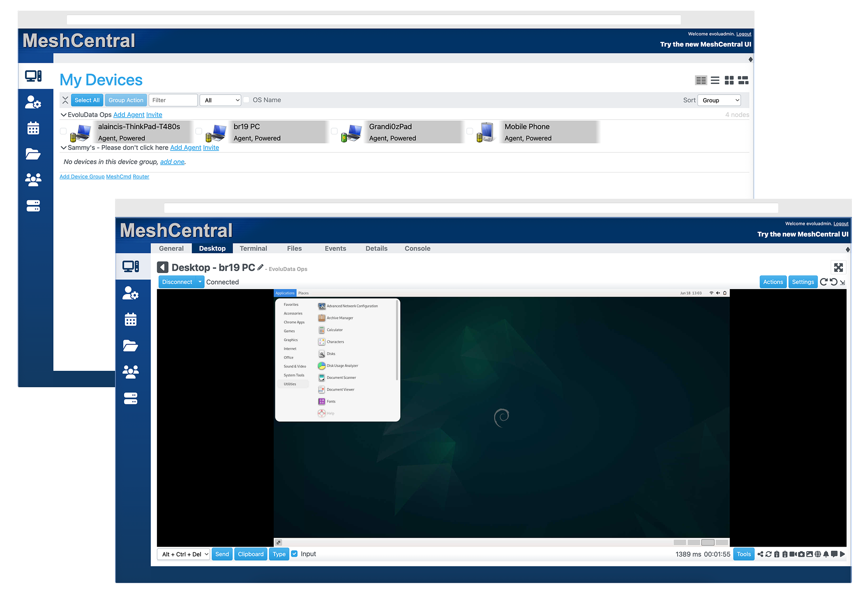Toggle full screen view icon in desktop window
This screenshot has width=863, height=616.
click(838, 267)
